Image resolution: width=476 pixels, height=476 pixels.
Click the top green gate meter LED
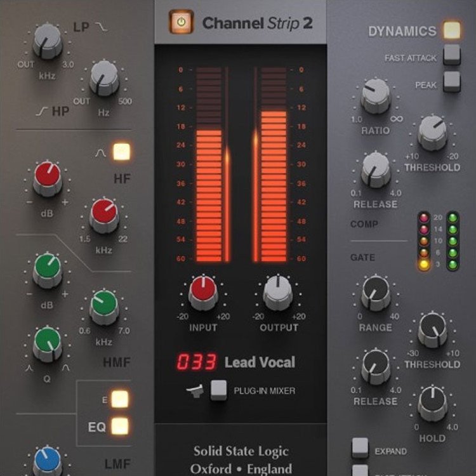[x=453, y=218]
